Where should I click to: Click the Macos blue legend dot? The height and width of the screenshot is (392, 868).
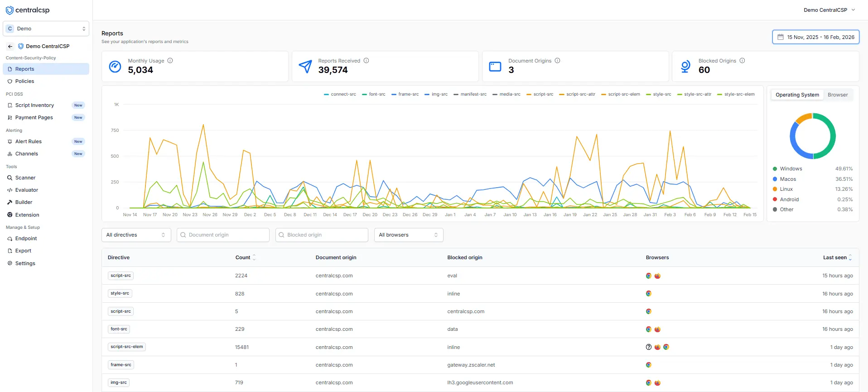tap(775, 179)
